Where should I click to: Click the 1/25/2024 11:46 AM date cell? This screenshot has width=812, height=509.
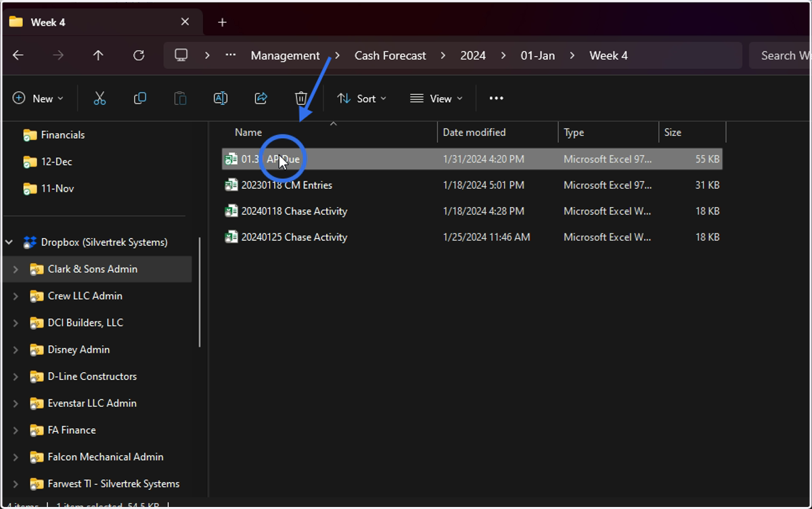pyautogui.click(x=487, y=237)
